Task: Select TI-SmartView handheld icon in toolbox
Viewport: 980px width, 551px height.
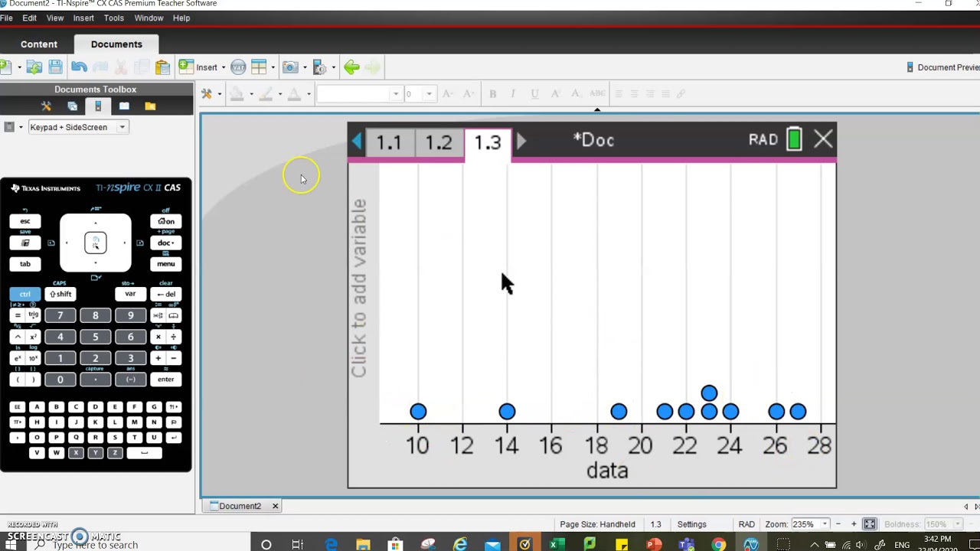Action: (98, 106)
